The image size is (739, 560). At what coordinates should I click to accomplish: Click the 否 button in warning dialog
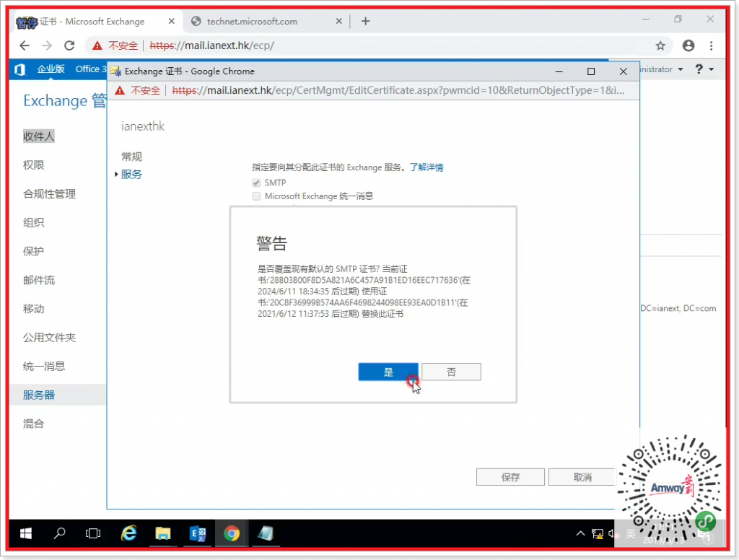(x=451, y=372)
